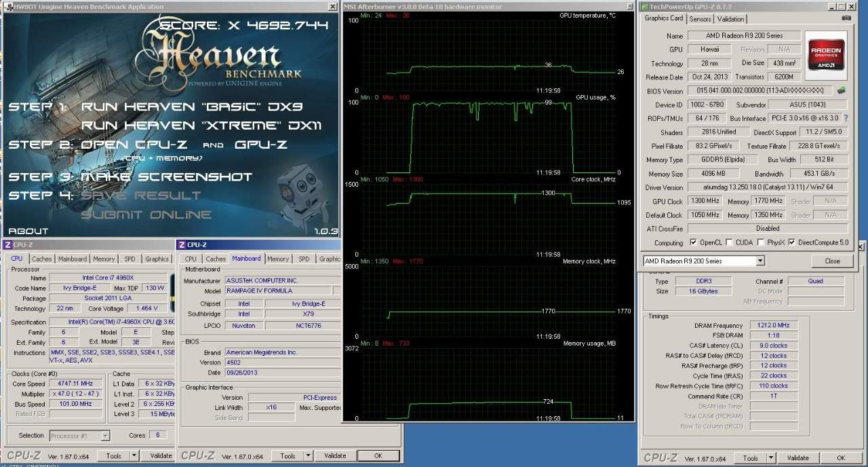
Task: Open the SPD tab in middle CPU-Z window
Action: pos(304,259)
